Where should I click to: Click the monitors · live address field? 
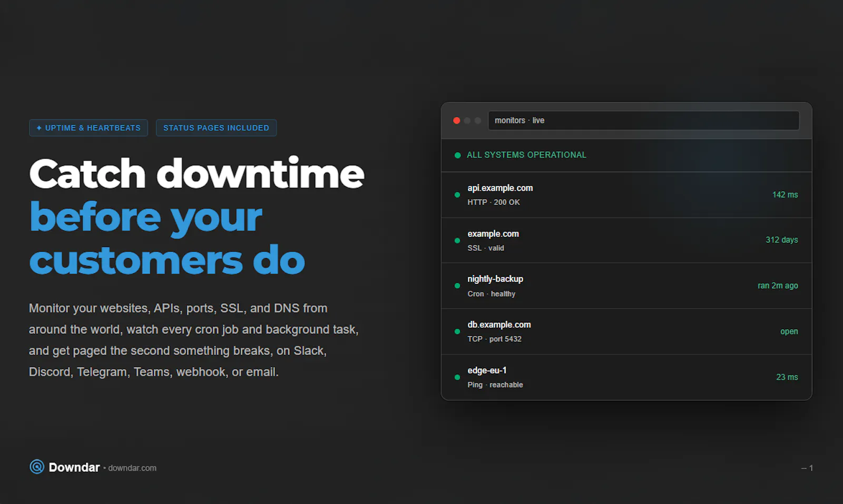coord(644,121)
